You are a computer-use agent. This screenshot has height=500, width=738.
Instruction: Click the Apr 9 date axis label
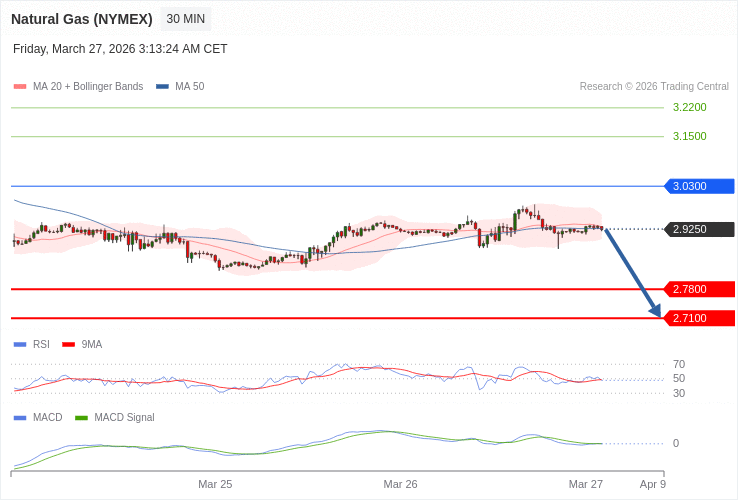pos(653,484)
